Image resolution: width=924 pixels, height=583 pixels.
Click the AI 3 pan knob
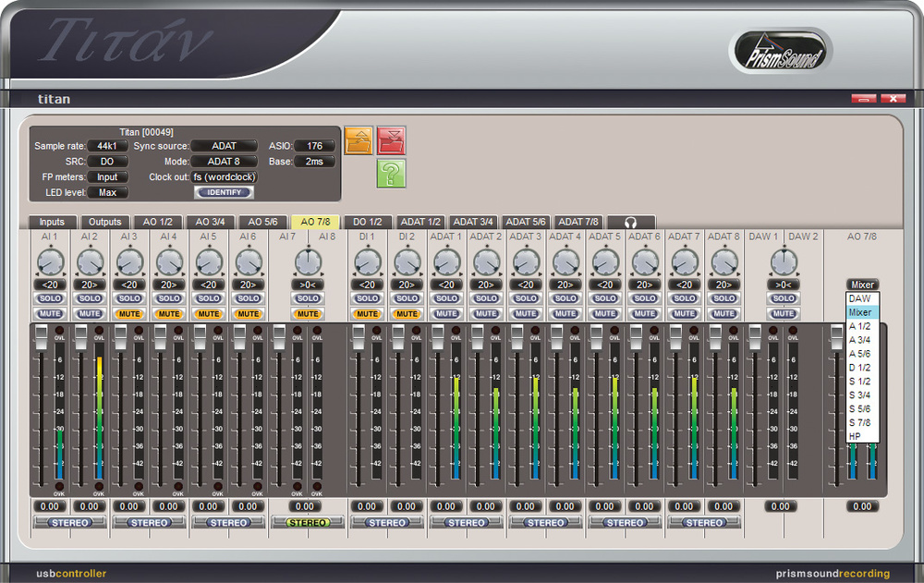[129, 262]
